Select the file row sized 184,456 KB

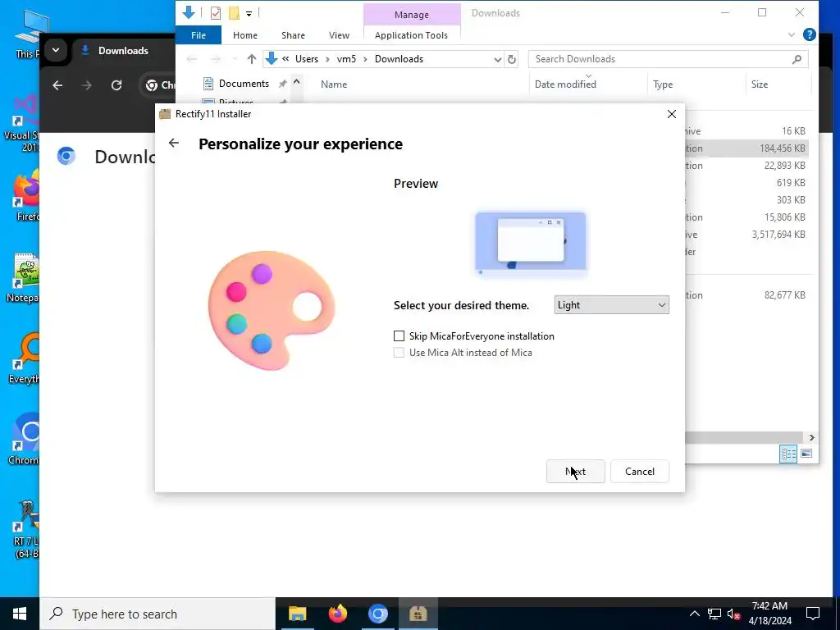(x=746, y=148)
